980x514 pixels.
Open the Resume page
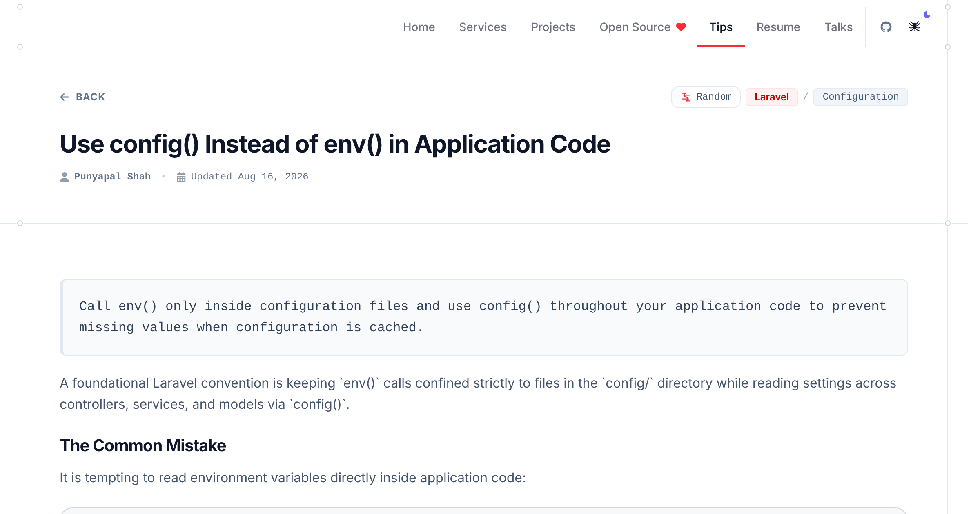(x=778, y=27)
